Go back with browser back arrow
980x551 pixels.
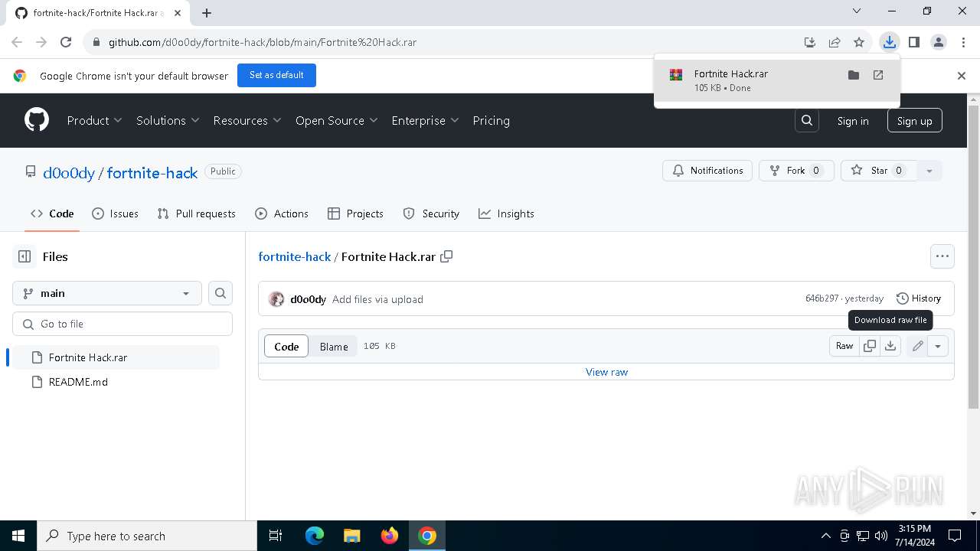pos(17,42)
